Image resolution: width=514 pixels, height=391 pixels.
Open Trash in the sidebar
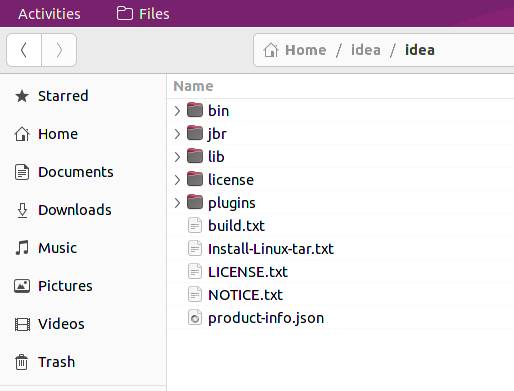coord(83,362)
